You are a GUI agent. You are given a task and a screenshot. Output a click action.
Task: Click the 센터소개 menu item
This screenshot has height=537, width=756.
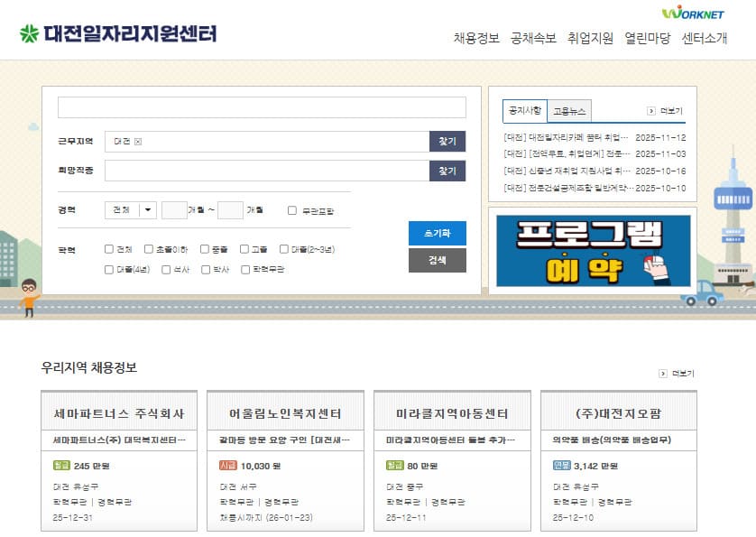click(703, 42)
